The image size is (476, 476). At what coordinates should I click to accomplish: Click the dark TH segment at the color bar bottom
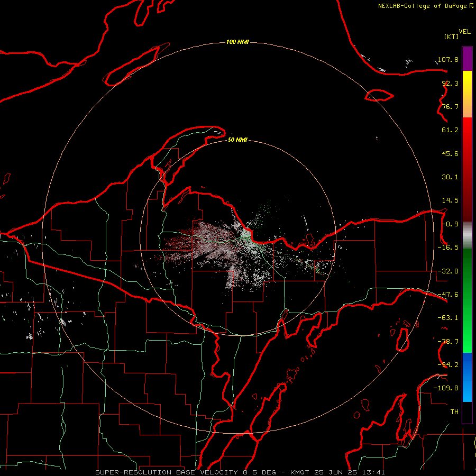coord(467,413)
